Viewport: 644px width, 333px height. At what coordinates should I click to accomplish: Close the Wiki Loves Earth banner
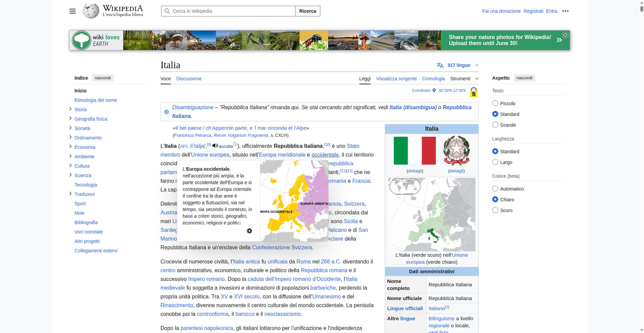click(565, 35)
